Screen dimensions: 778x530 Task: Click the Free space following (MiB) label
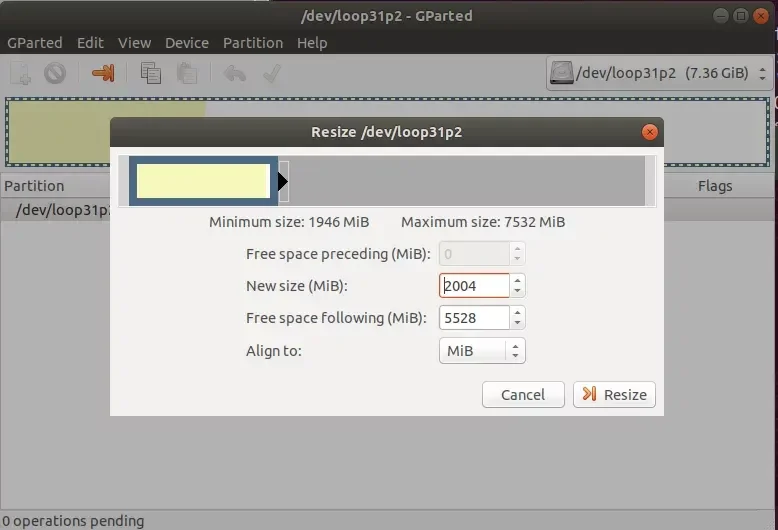pyautogui.click(x=336, y=318)
